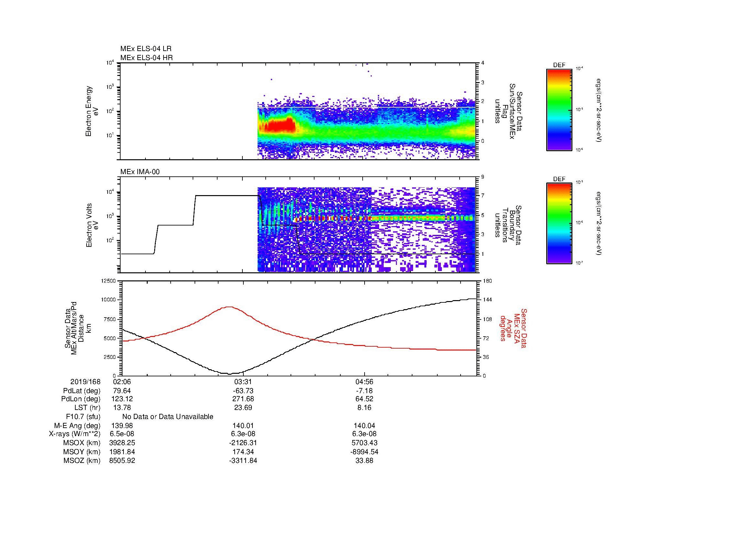
Task: Click the LST value 23.69
Action: coord(243,408)
